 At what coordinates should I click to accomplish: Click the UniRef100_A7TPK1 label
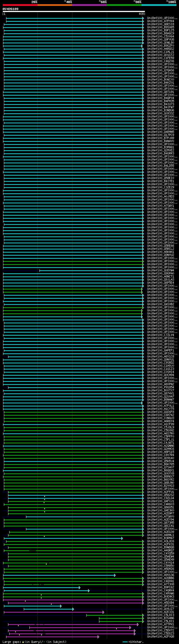161,624
